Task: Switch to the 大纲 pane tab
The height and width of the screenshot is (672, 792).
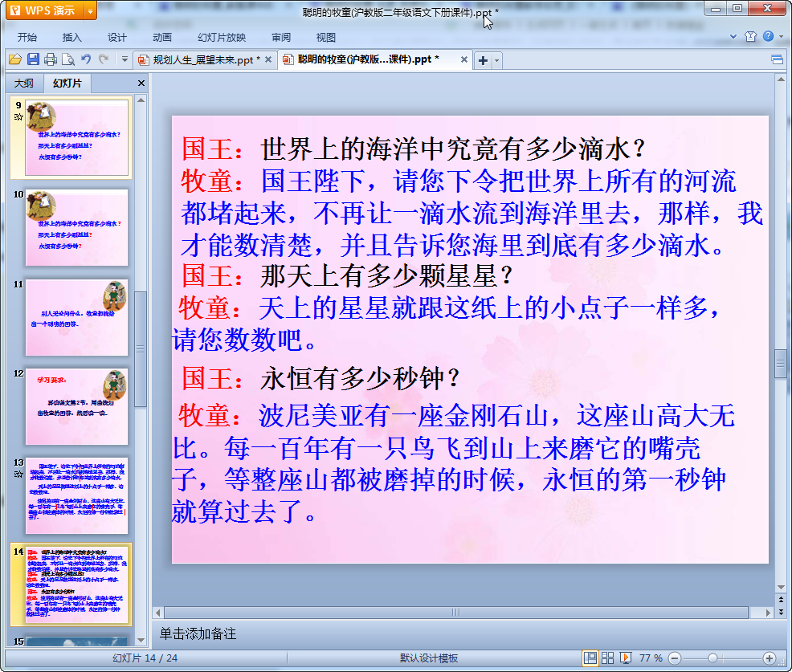Action: 24,83
